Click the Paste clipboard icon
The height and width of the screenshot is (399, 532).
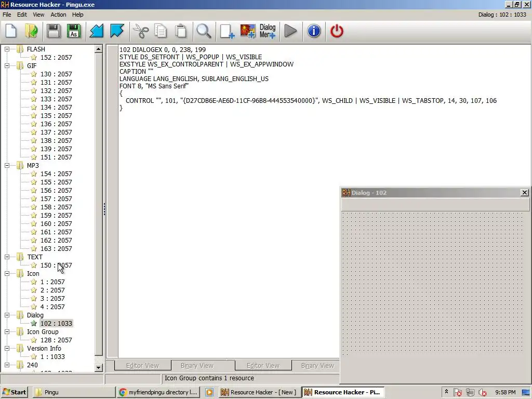(181, 31)
